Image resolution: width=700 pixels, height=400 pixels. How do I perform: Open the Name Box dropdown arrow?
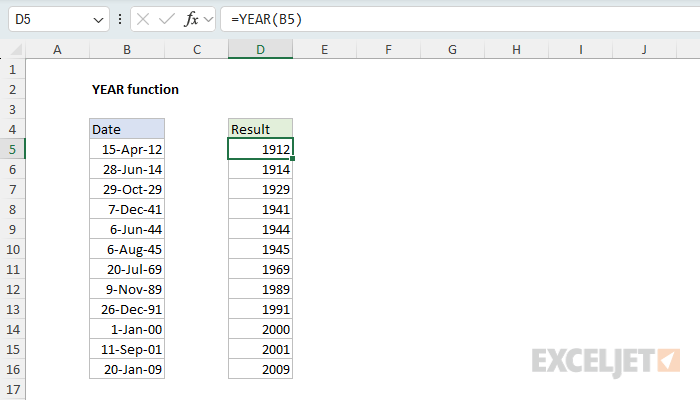96,19
